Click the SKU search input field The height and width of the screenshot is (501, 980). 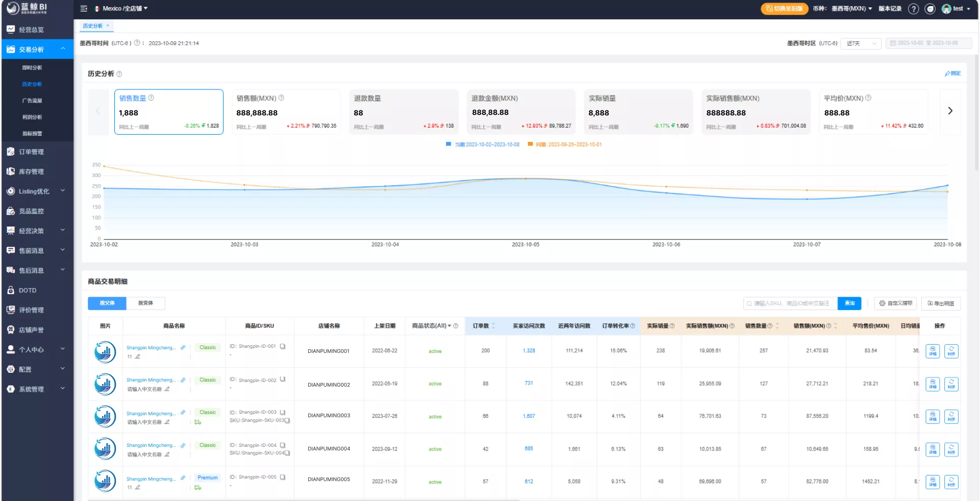[790, 303]
